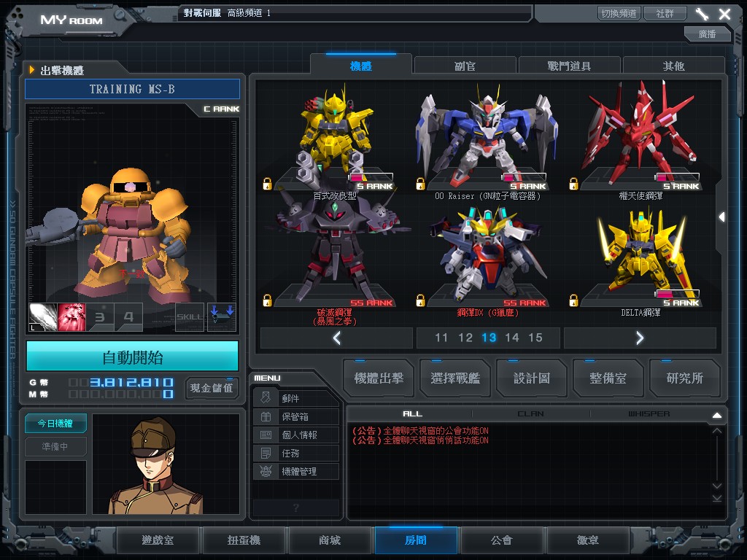Select weapon slot 4
The image size is (747, 560).
point(128,317)
